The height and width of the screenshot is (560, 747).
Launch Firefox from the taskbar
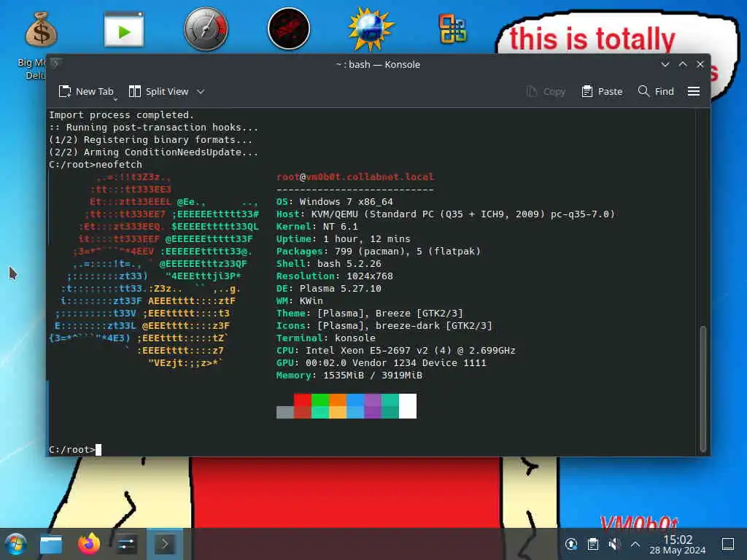coord(89,544)
